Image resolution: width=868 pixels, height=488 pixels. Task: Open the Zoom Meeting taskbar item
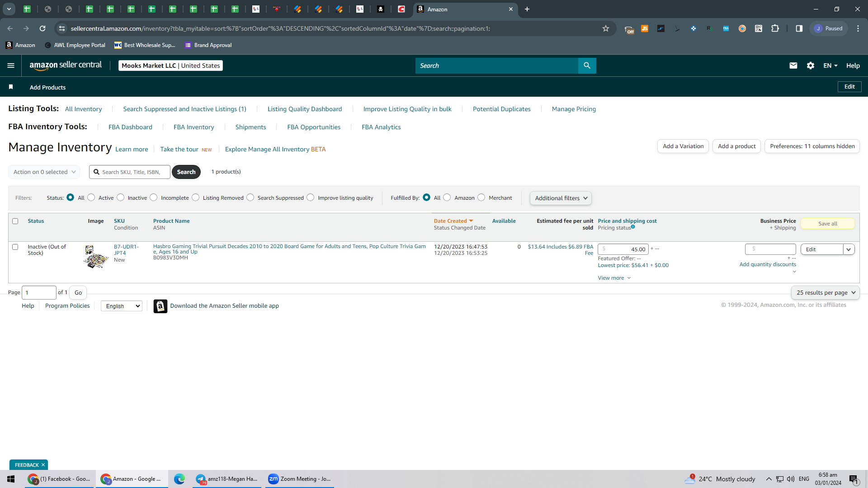point(299,479)
